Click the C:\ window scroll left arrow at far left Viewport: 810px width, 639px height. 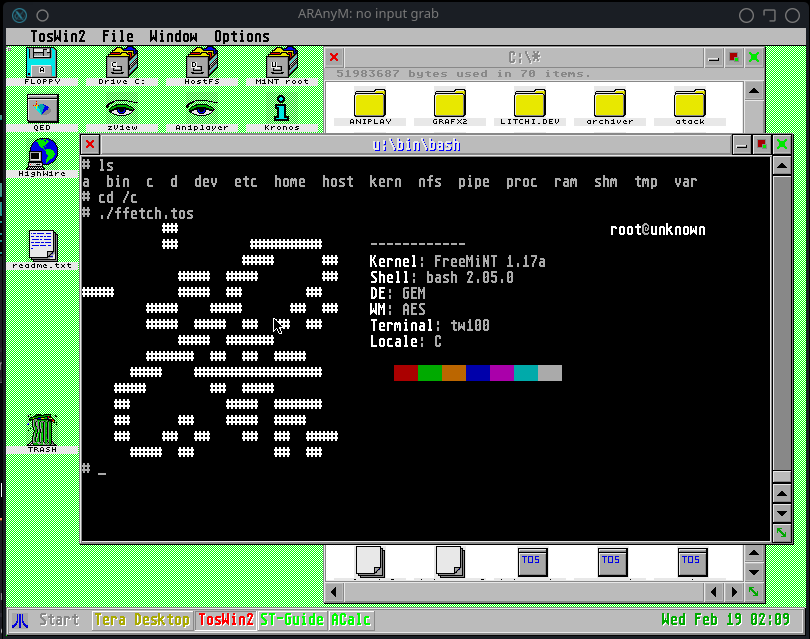(334, 592)
